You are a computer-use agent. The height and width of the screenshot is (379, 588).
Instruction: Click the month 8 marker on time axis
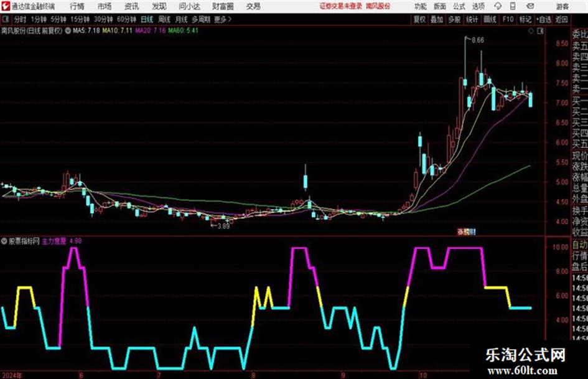[x=254, y=375]
